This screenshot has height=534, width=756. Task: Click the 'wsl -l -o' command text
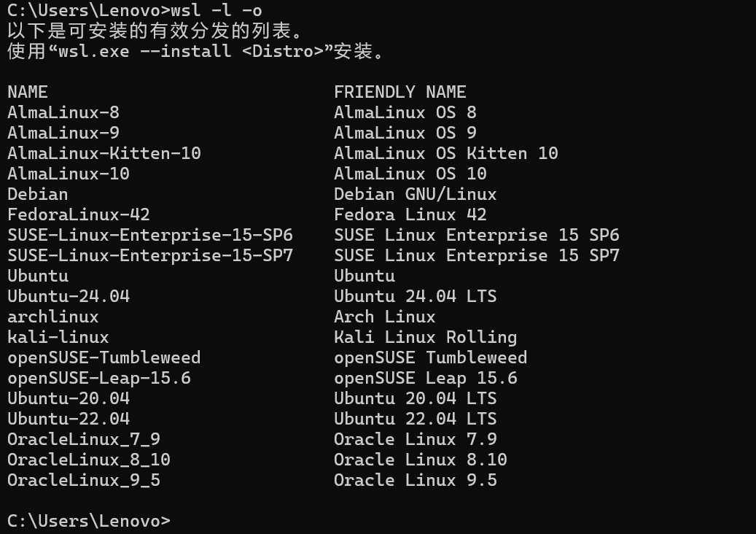tap(217, 11)
